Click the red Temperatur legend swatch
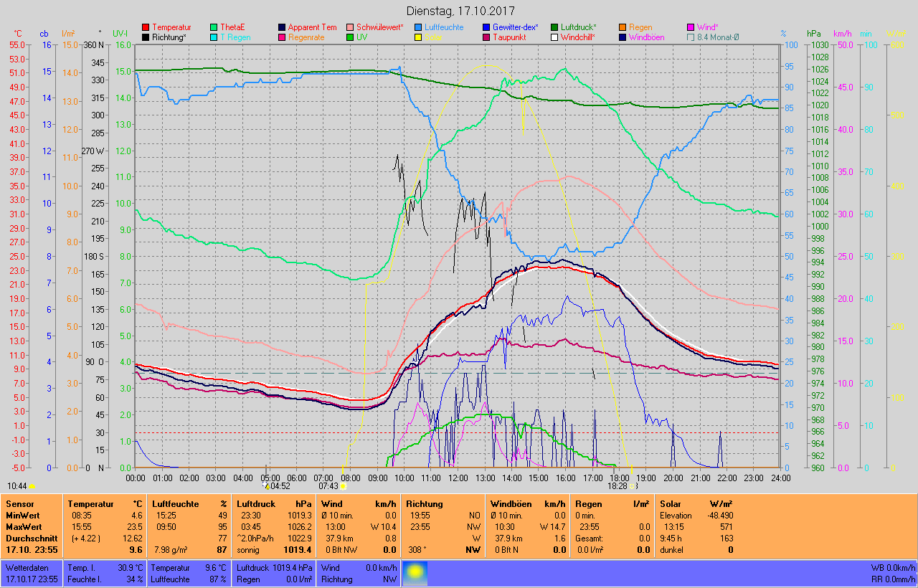The width and height of the screenshot is (918, 588). pyautogui.click(x=146, y=27)
